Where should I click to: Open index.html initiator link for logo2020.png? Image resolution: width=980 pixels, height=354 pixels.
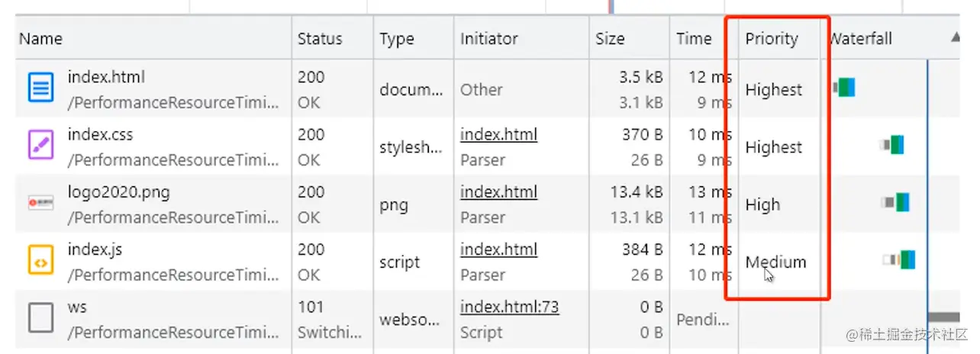pyautogui.click(x=498, y=192)
